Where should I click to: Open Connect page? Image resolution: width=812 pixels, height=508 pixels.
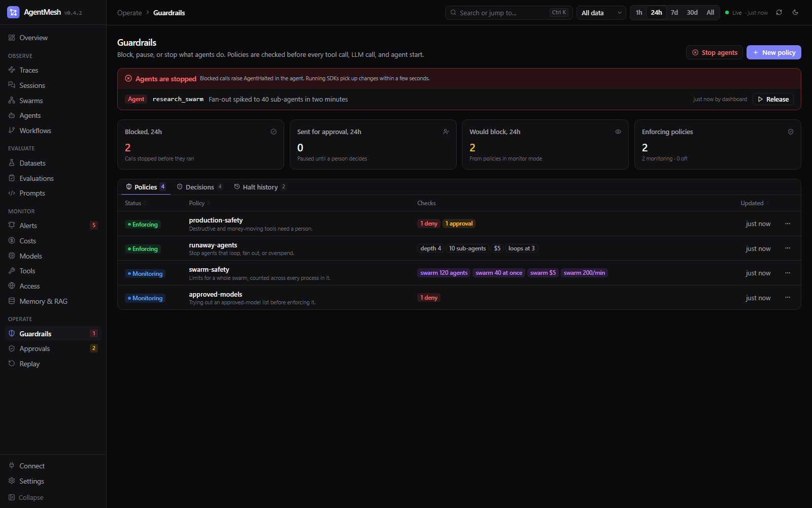click(53, 466)
